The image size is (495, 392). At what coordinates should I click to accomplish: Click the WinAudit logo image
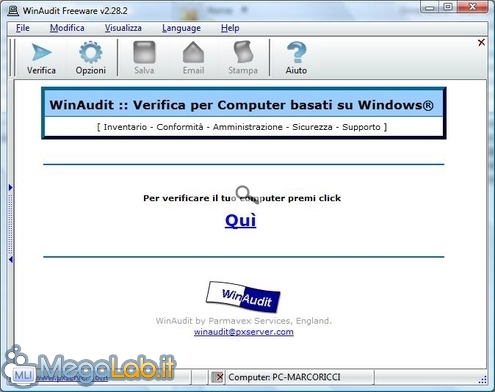[243, 297]
